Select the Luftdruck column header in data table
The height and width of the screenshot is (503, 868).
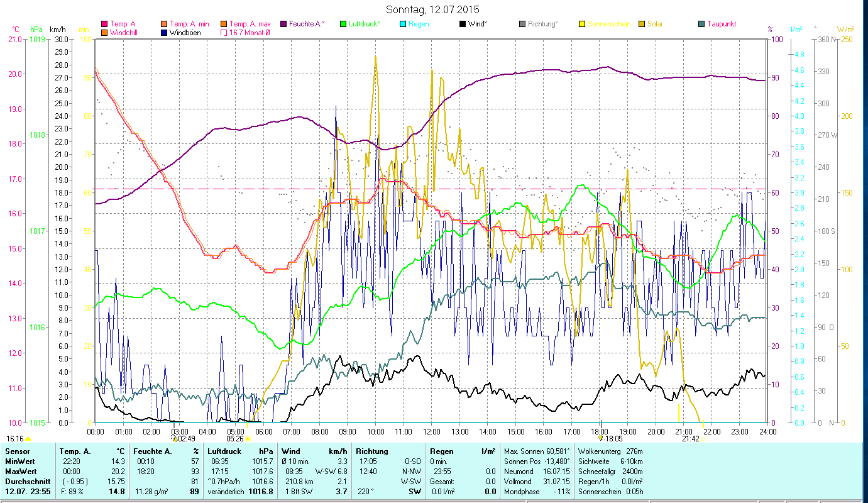[224, 451]
